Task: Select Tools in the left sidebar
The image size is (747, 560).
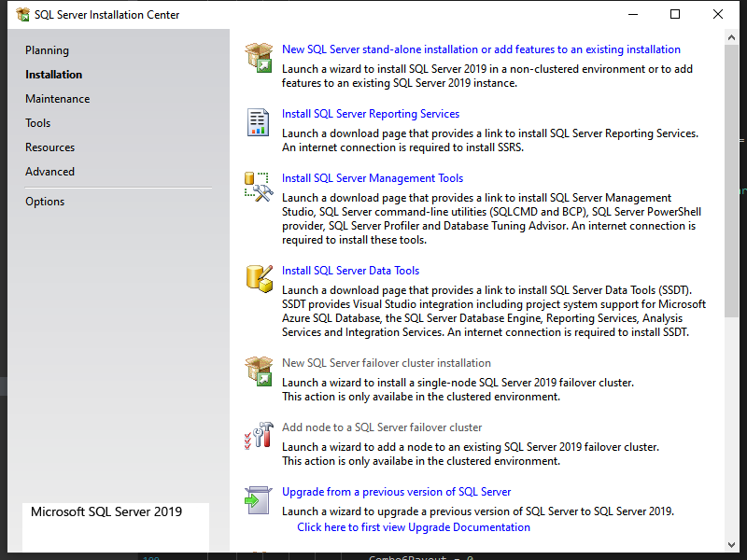Action: pyautogui.click(x=38, y=123)
